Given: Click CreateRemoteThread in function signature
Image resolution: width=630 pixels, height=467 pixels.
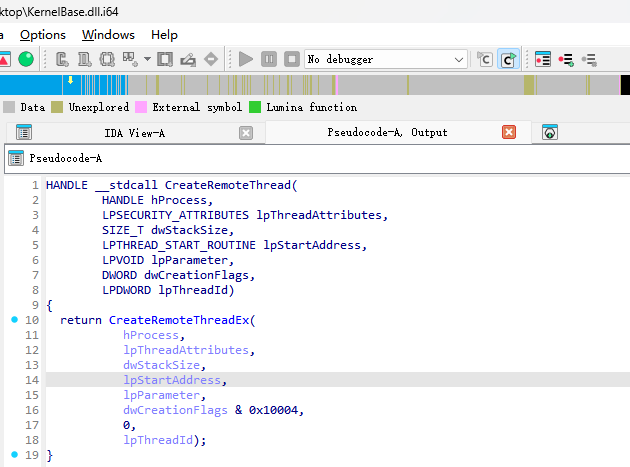Looking at the screenshot, I should click(228, 185).
